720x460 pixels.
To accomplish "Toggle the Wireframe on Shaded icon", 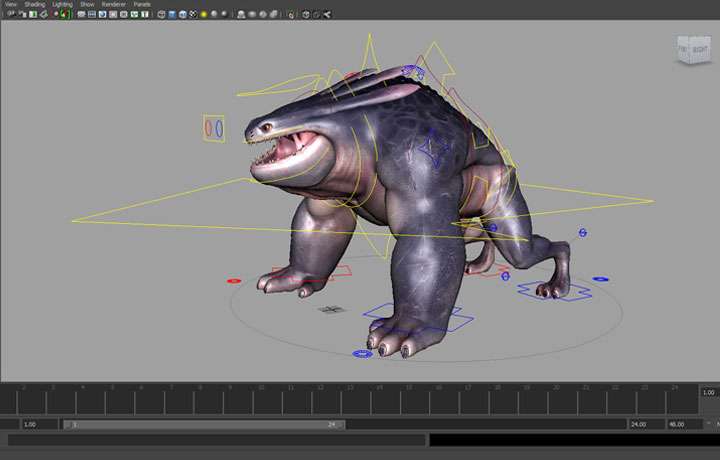I will [x=182, y=14].
